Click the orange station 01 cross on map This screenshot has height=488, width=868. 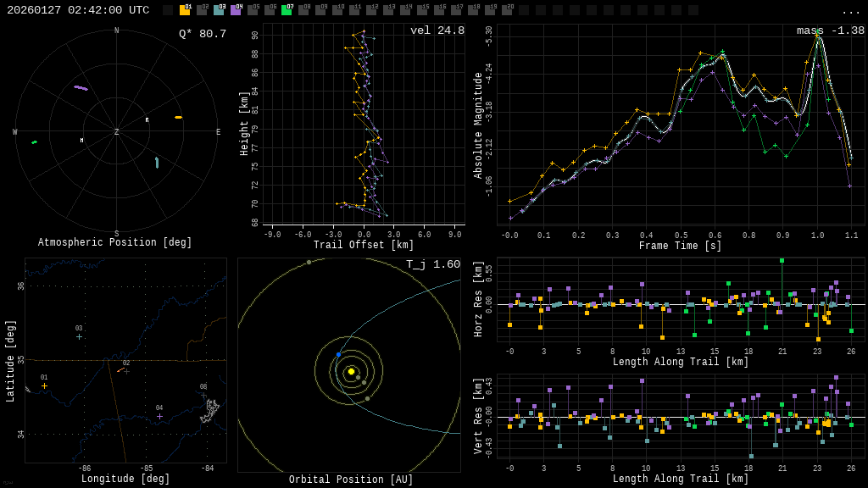[44, 385]
